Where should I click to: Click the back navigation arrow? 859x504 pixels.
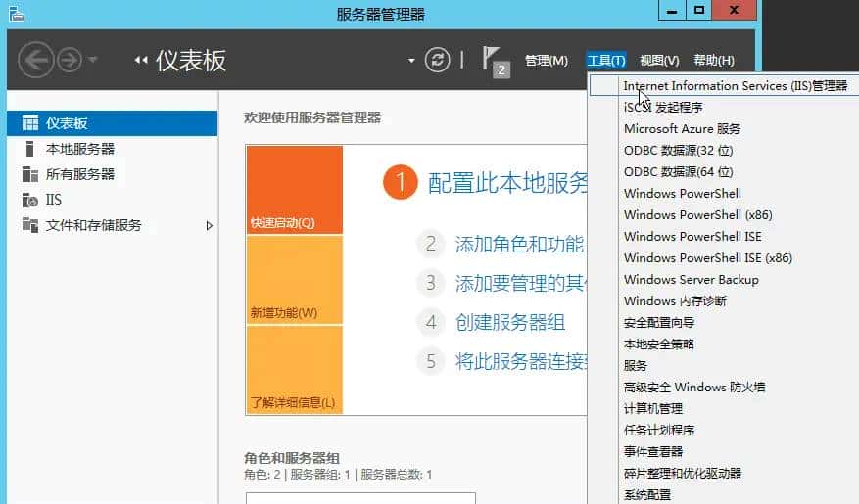[35, 60]
